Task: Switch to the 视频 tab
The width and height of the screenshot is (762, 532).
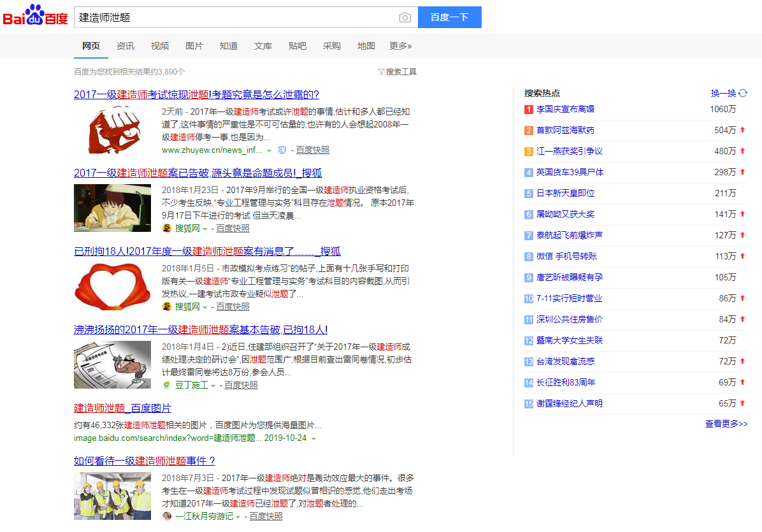Action: (x=160, y=46)
